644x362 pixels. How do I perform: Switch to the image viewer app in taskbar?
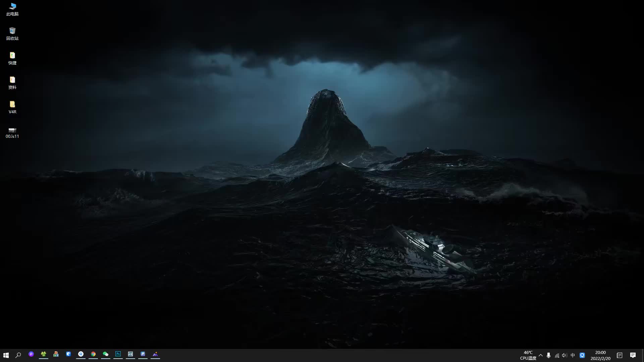[130, 354]
